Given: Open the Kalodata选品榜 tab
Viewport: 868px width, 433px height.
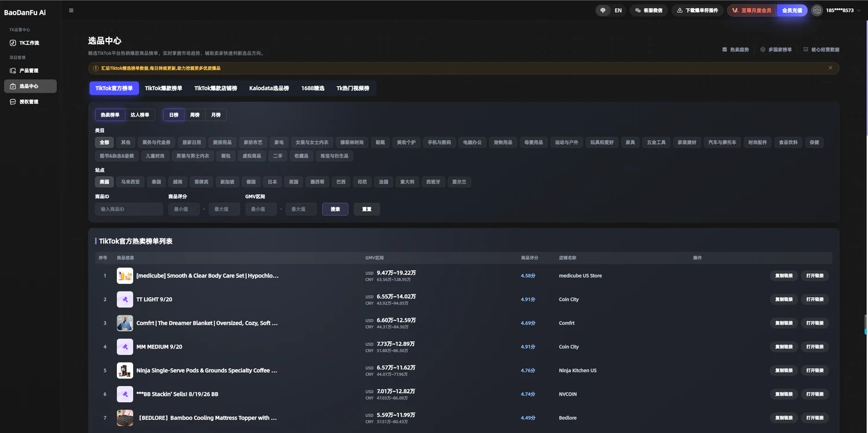Looking at the screenshot, I should 269,88.
